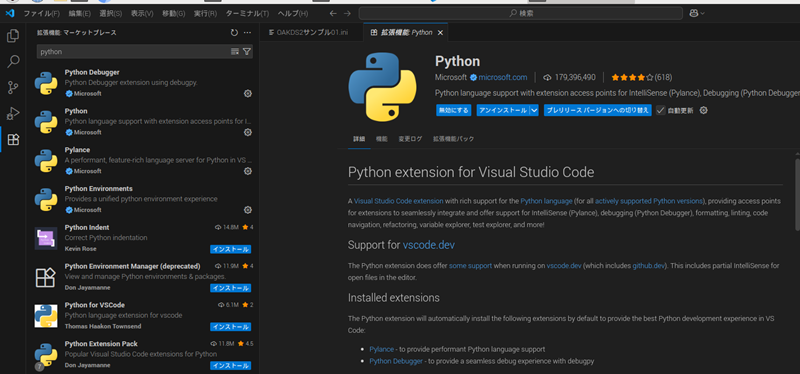The width and height of the screenshot is (800, 374).
Task: Switch to the OAKDS2サンプル01.ini tab
Action: (311, 33)
